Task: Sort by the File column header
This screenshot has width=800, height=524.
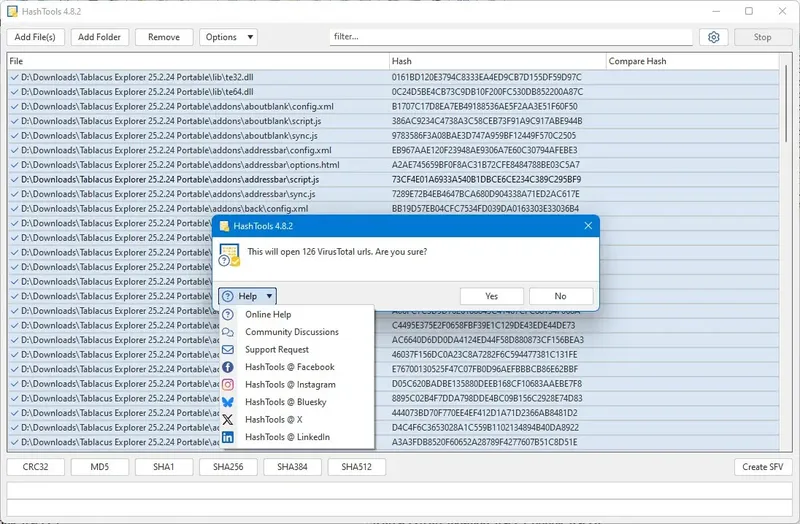Action: click(198, 61)
